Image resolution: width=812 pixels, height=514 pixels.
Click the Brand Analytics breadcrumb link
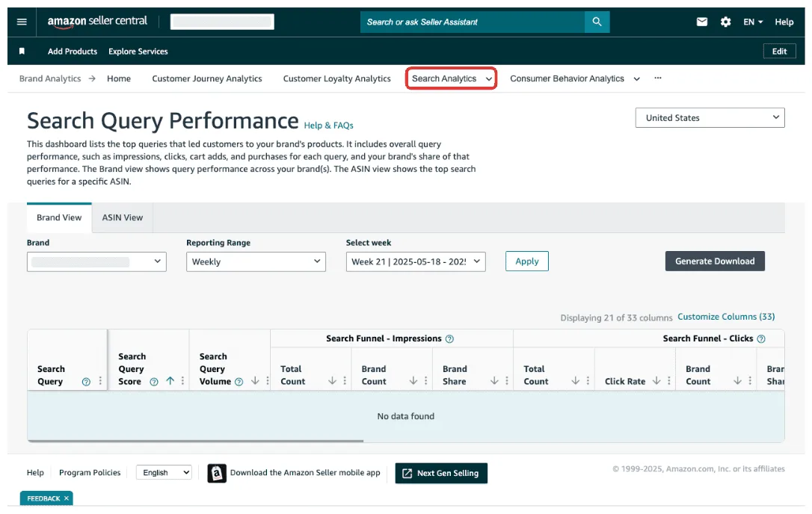[x=50, y=78]
